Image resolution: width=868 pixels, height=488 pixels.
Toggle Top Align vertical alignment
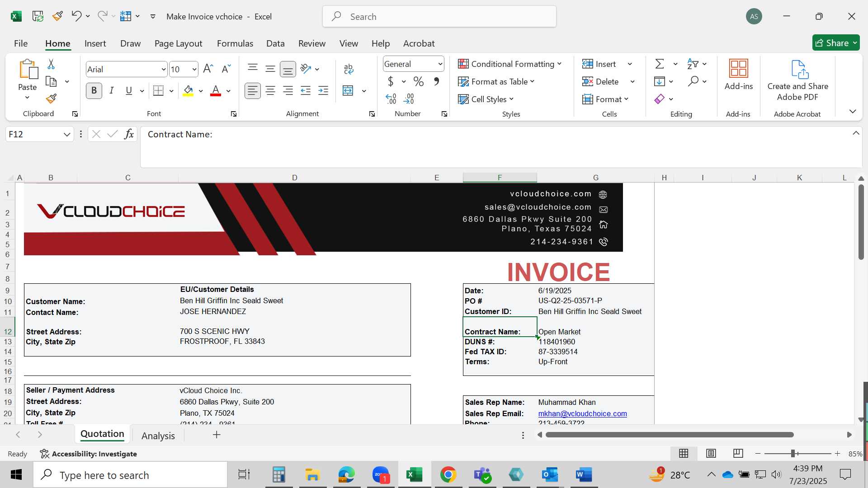[253, 68]
